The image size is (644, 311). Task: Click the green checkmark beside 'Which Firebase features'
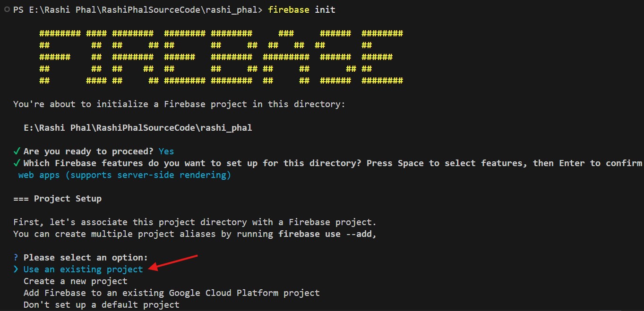(x=17, y=163)
